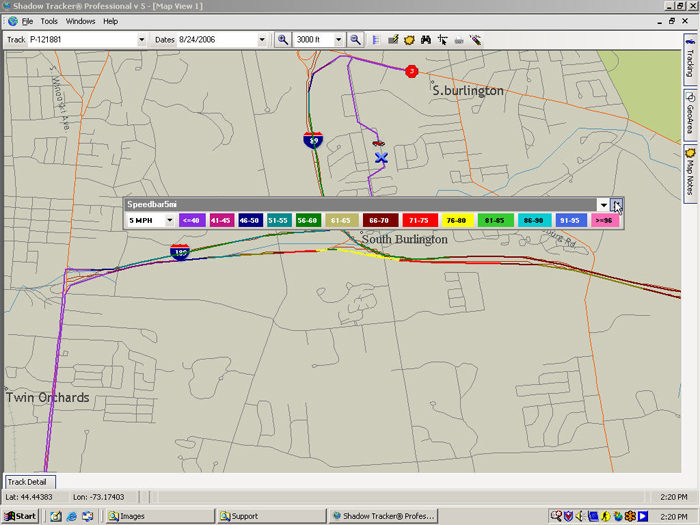The image size is (700, 525).
Task: Click the yellow running man tray icon
Action: pyautogui.click(x=605, y=517)
